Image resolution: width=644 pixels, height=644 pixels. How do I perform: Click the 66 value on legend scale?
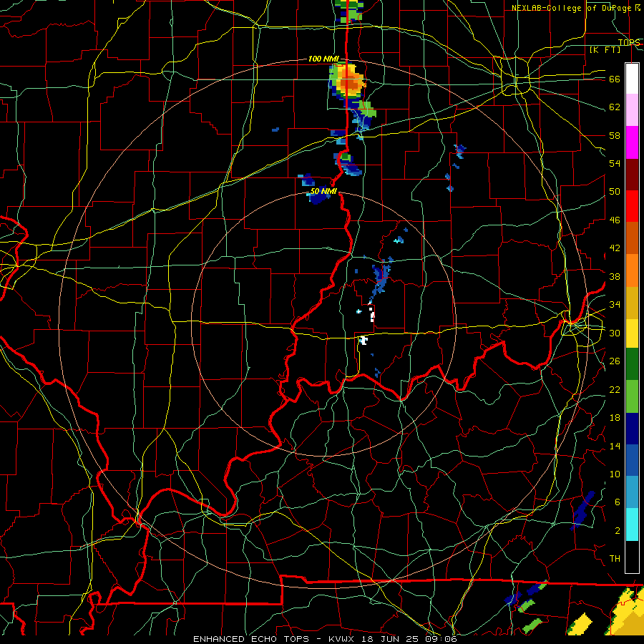tap(615, 79)
